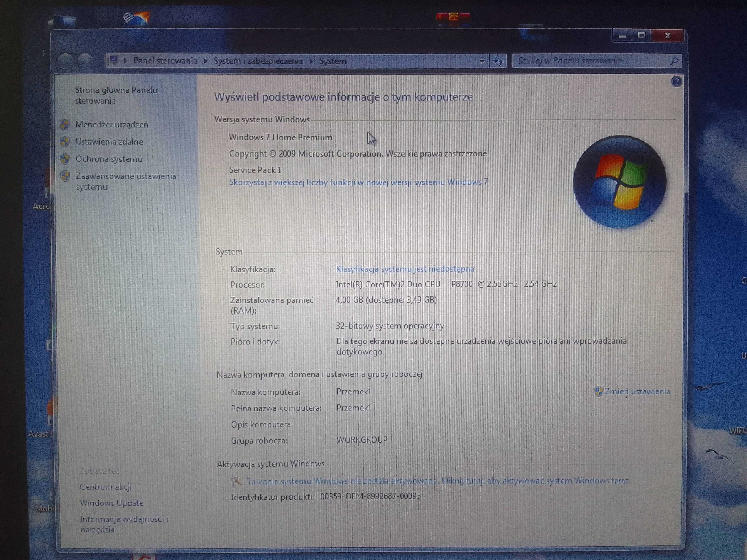Maximize the System window

[x=642, y=35]
